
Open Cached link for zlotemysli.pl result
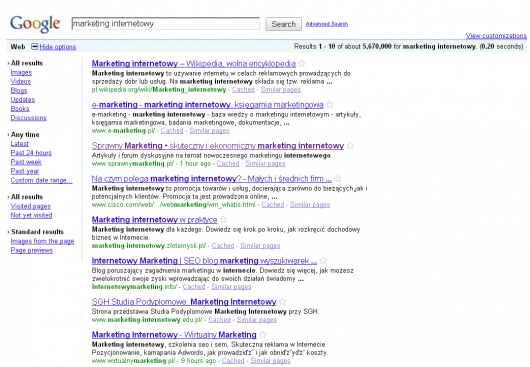point(223,246)
